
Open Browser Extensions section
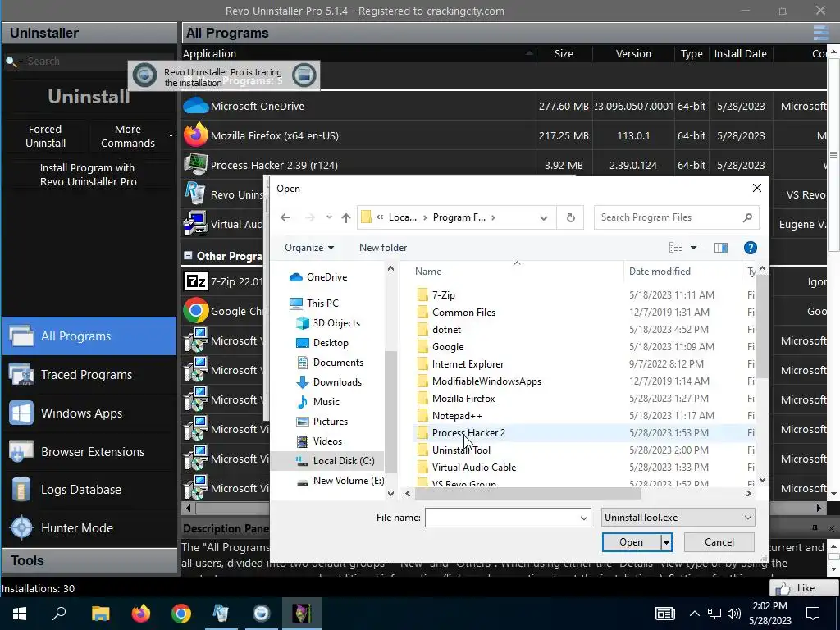(89, 452)
